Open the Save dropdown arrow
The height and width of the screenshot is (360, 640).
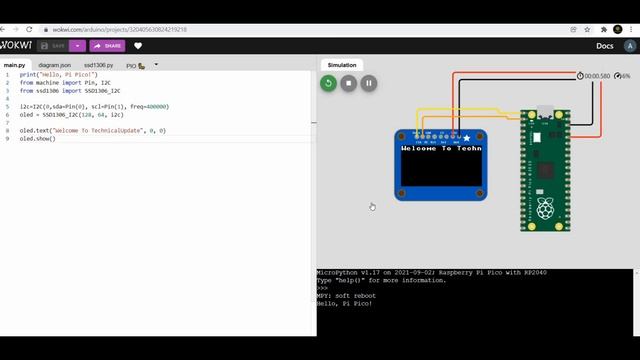pyautogui.click(x=77, y=46)
